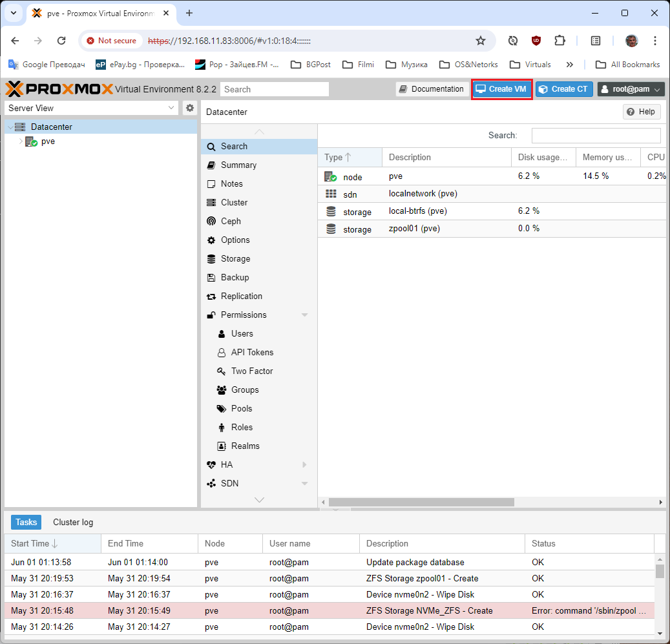Switch to the Tasks tab
Image resolution: width=670 pixels, height=644 pixels.
pos(26,523)
